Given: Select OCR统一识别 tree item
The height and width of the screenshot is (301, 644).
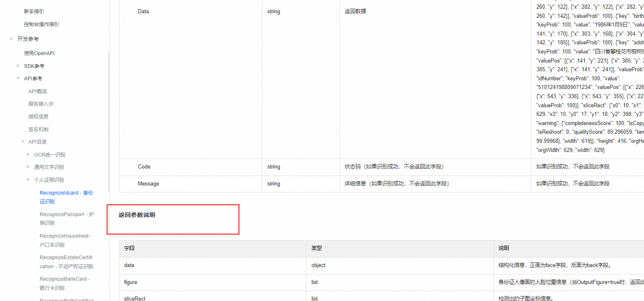Looking at the screenshot, I should pos(50,154).
